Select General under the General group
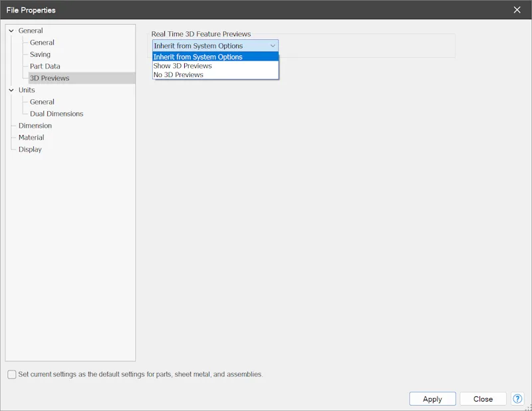Screen dimensions: 532x411 tap(42, 43)
